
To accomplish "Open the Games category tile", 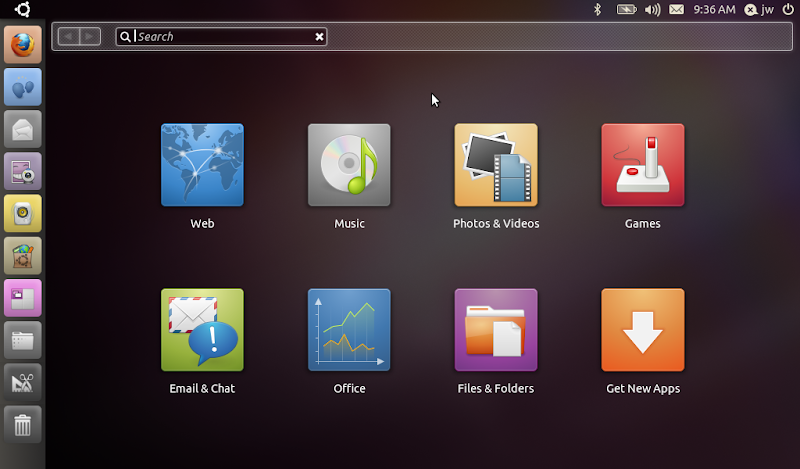I will pyautogui.click(x=643, y=165).
